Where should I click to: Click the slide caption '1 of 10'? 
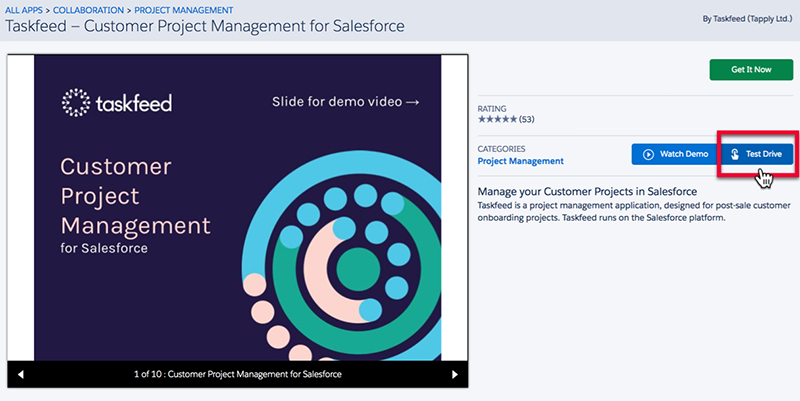click(x=238, y=374)
